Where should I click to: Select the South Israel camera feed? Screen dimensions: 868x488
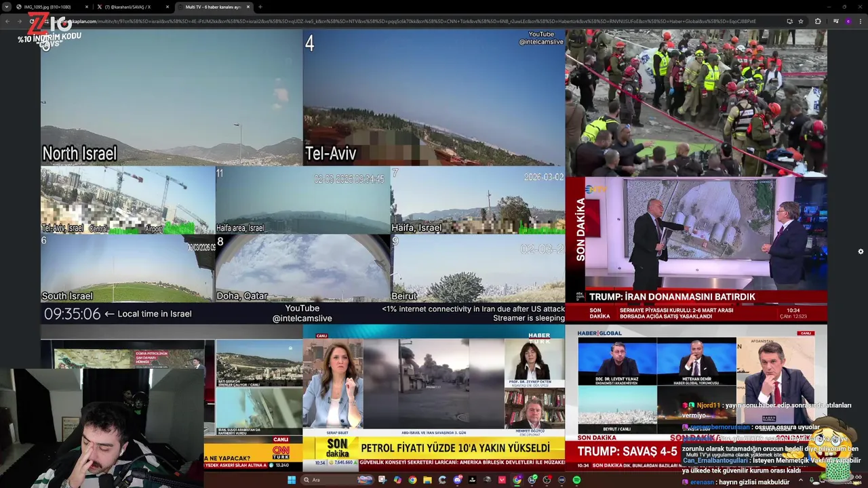click(127, 268)
